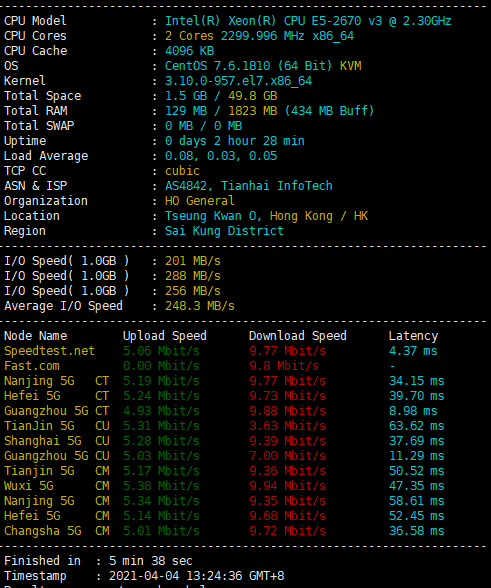Click the TCP CC cubic value
The image size is (491, 588).
pyautogui.click(x=182, y=171)
